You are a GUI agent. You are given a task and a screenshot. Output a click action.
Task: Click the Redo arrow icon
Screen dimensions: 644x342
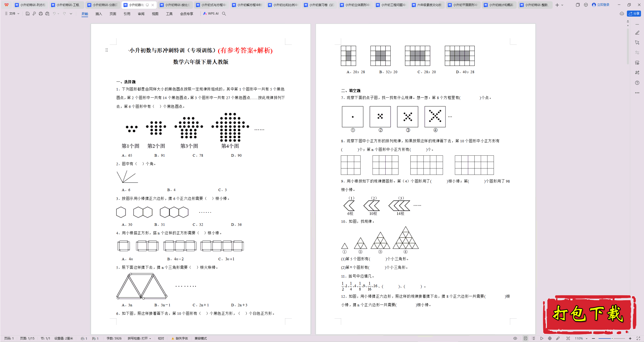pyautogui.click(x=64, y=14)
